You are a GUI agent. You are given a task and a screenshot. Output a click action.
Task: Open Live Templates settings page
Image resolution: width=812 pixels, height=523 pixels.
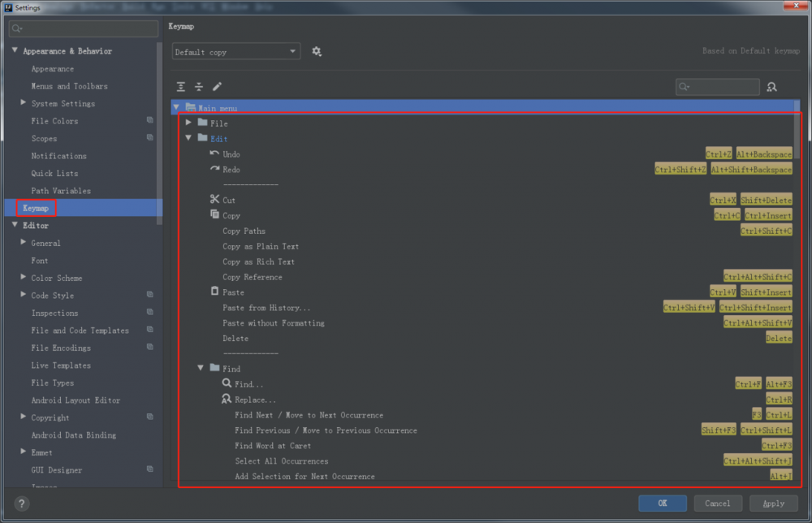tap(61, 365)
